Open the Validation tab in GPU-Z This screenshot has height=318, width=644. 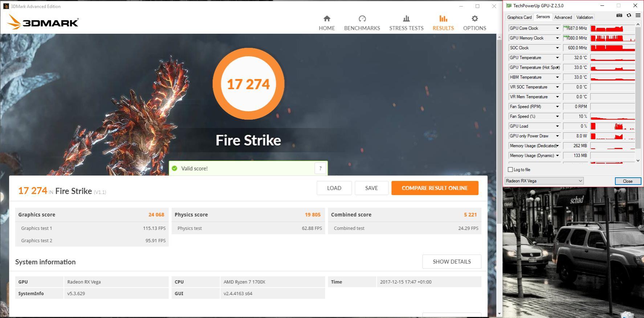pyautogui.click(x=584, y=17)
